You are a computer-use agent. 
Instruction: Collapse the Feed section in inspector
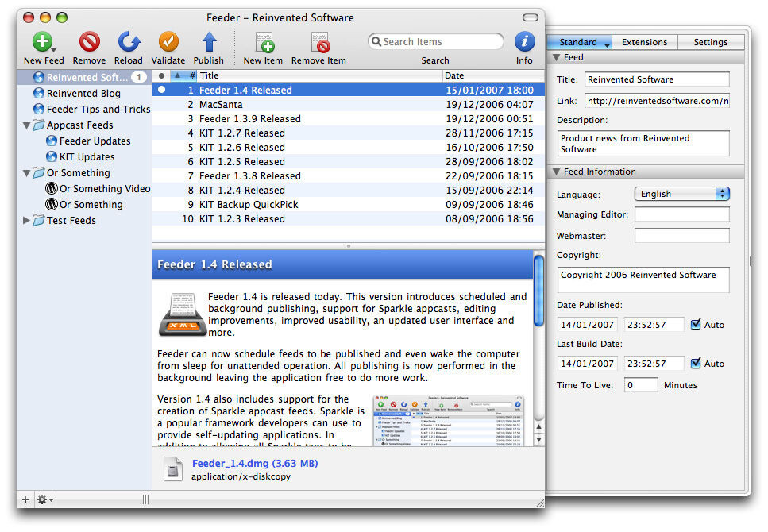pyautogui.click(x=557, y=57)
